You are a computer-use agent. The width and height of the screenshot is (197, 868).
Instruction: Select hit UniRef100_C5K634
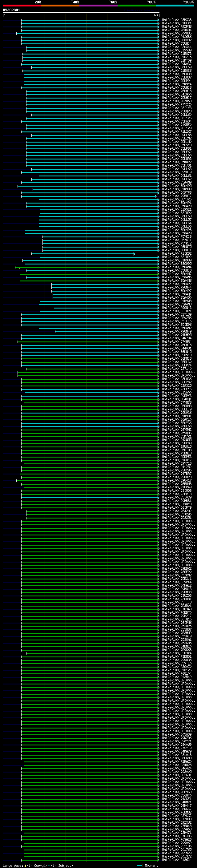click(x=176, y=122)
